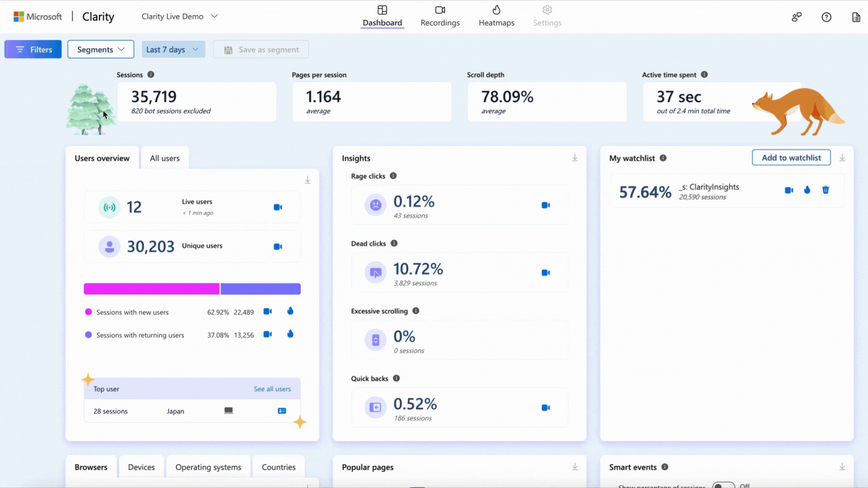The width and height of the screenshot is (868, 488).
Task: Click the Microsoft logo link
Action: coord(38,17)
